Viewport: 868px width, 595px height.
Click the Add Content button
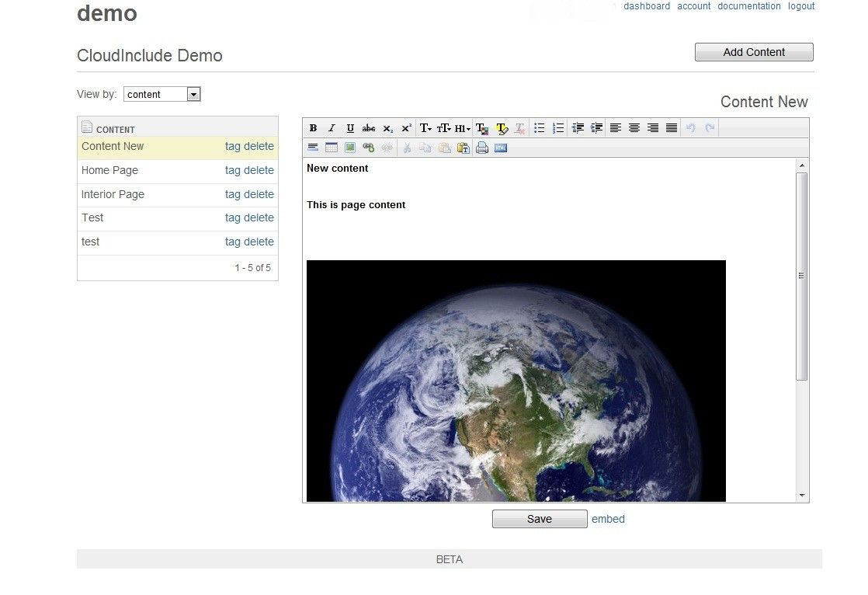[754, 52]
